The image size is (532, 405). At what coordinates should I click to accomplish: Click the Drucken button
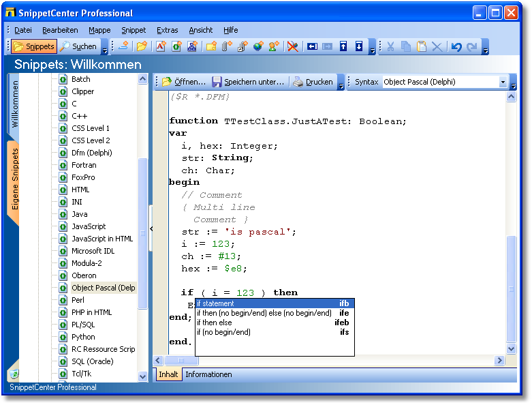(313, 82)
